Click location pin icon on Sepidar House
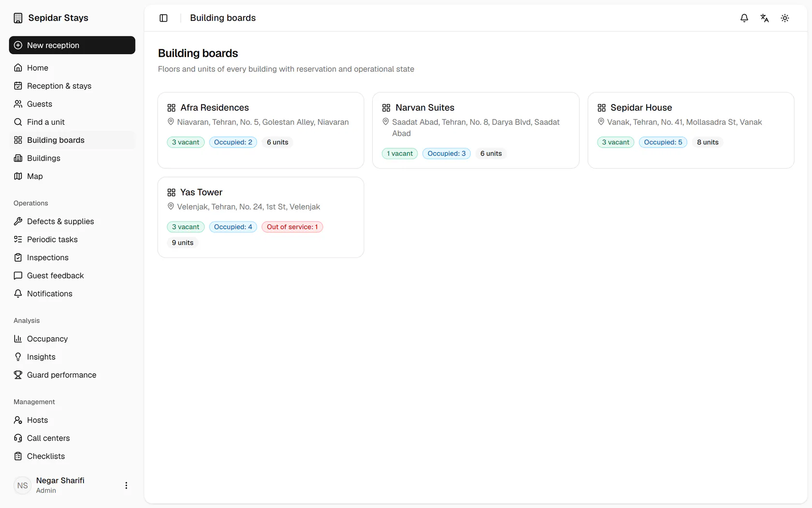812x508 pixels. pos(601,122)
